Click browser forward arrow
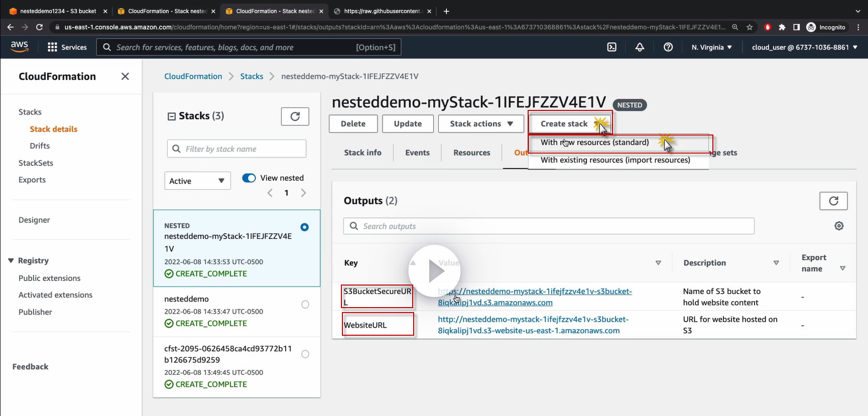This screenshot has height=416, width=868. [25, 27]
